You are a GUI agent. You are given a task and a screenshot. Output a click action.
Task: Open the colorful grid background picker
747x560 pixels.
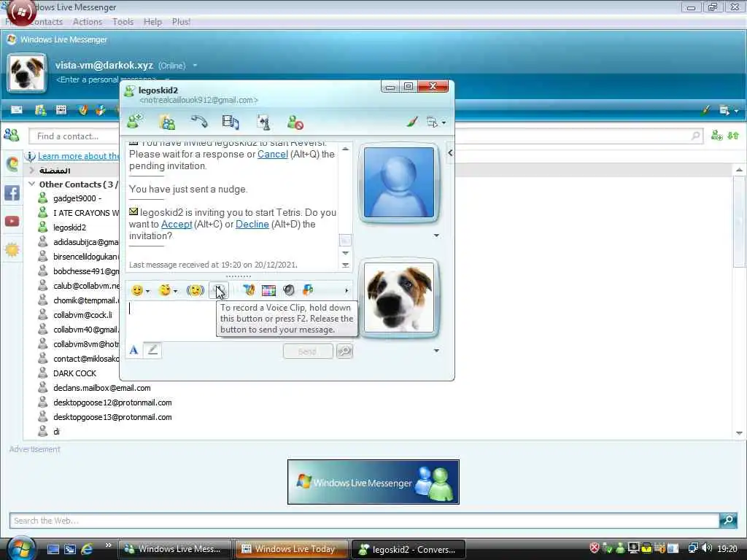(x=268, y=290)
